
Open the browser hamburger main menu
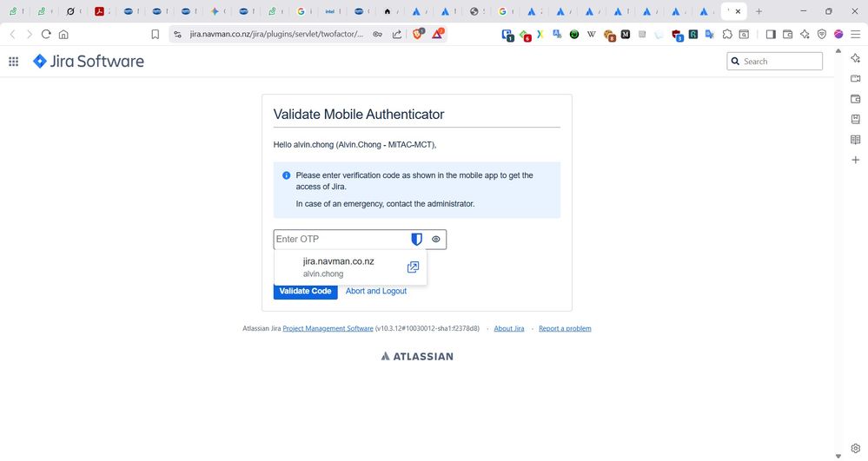tap(856, 35)
